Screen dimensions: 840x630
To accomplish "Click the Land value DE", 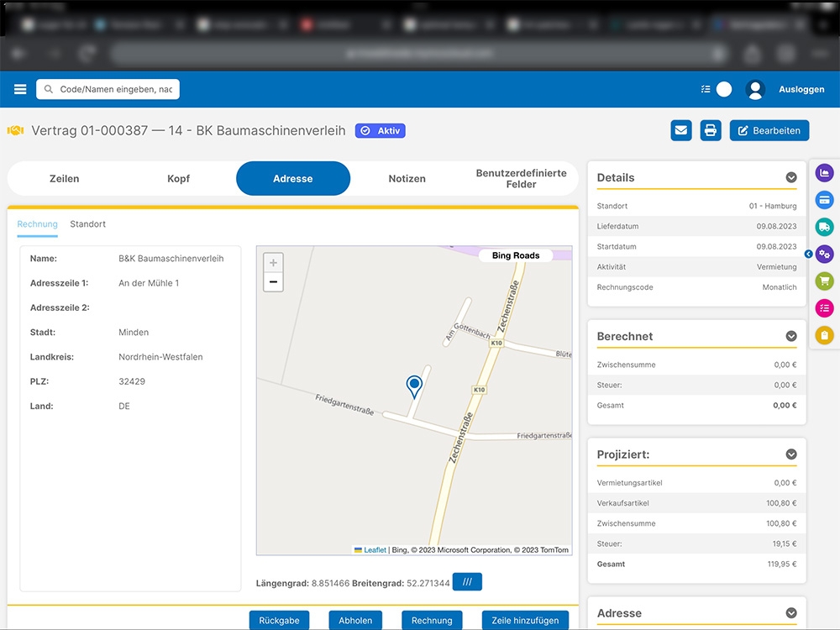I will (124, 406).
